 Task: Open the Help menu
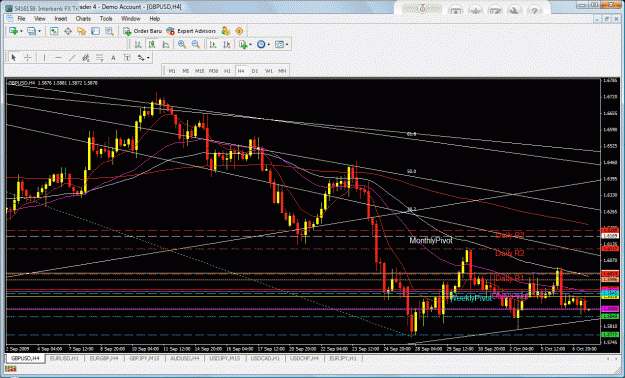(155, 19)
